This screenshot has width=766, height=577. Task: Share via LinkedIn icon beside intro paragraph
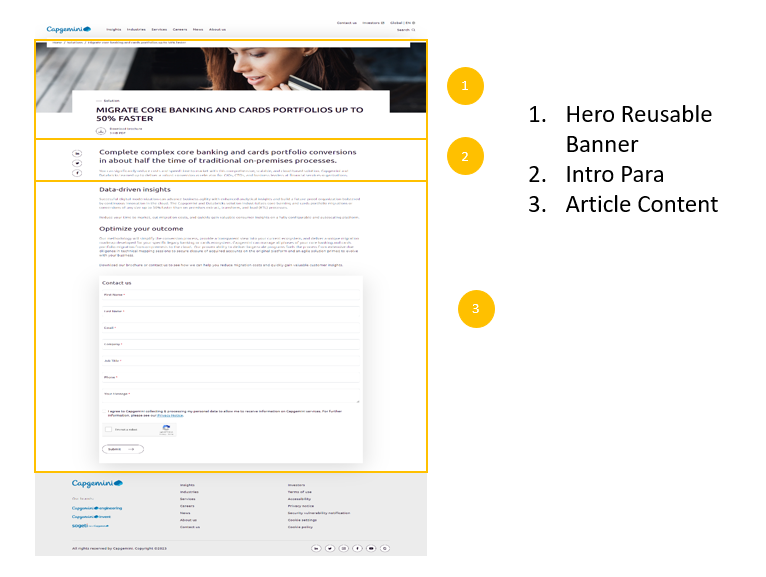pyautogui.click(x=77, y=153)
